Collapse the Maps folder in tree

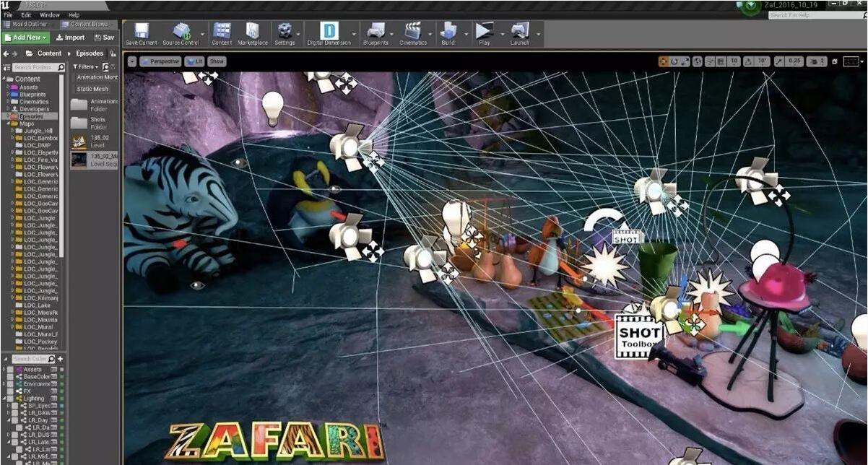9,123
